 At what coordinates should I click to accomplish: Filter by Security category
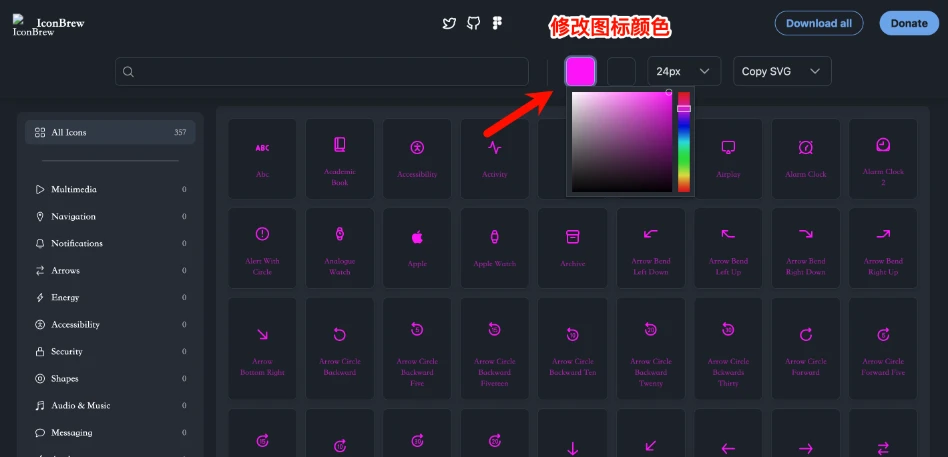(110, 352)
